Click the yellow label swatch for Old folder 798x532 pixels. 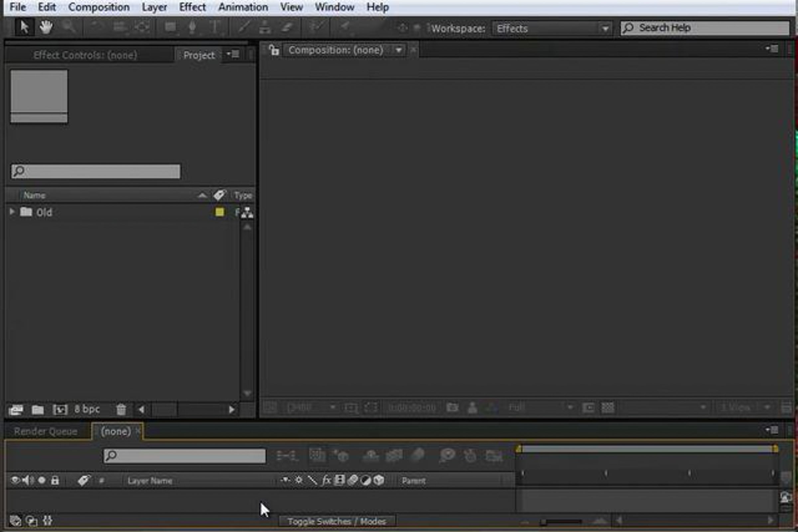point(219,212)
